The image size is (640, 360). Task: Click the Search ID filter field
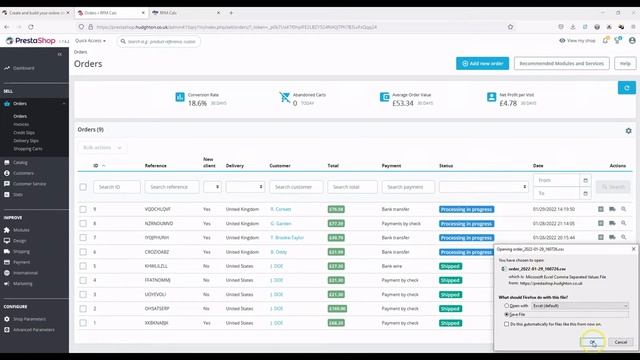pyautogui.click(x=117, y=187)
